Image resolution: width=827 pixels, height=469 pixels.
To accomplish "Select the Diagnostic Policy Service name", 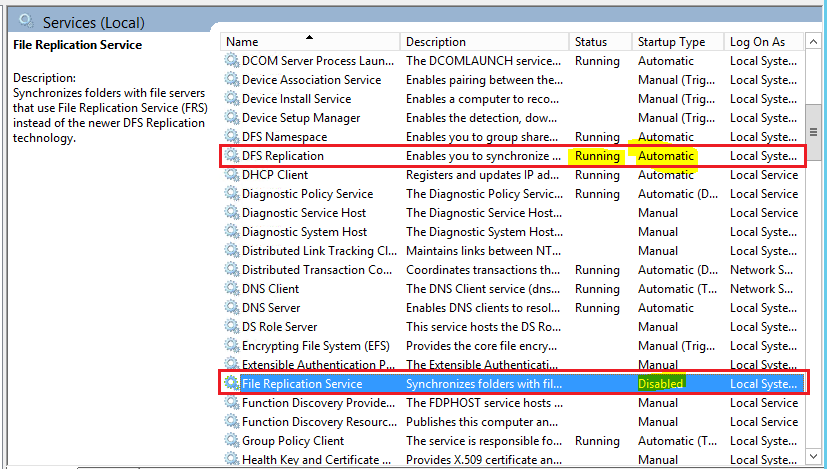I will (x=307, y=194).
